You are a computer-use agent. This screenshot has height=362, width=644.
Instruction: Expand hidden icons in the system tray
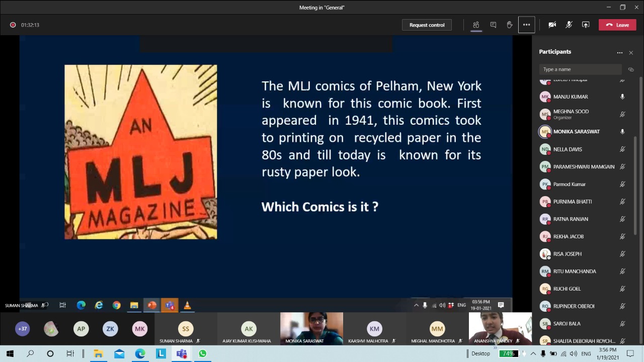pyautogui.click(x=533, y=353)
